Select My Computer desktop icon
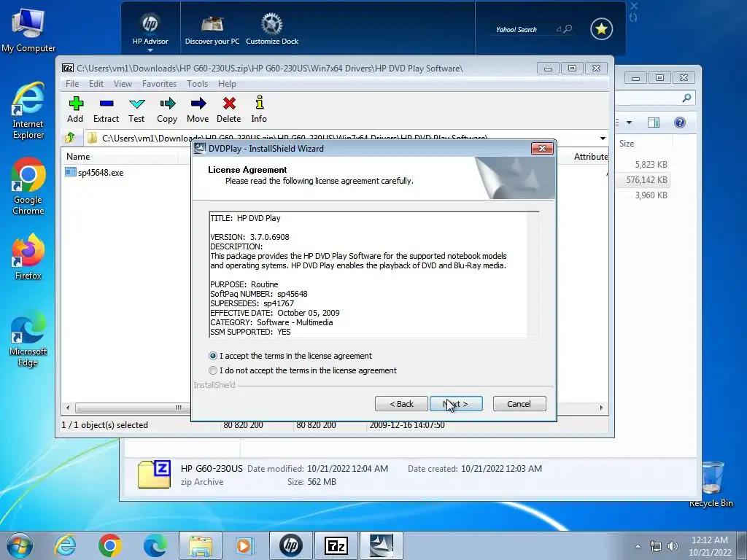 [28, 30]
